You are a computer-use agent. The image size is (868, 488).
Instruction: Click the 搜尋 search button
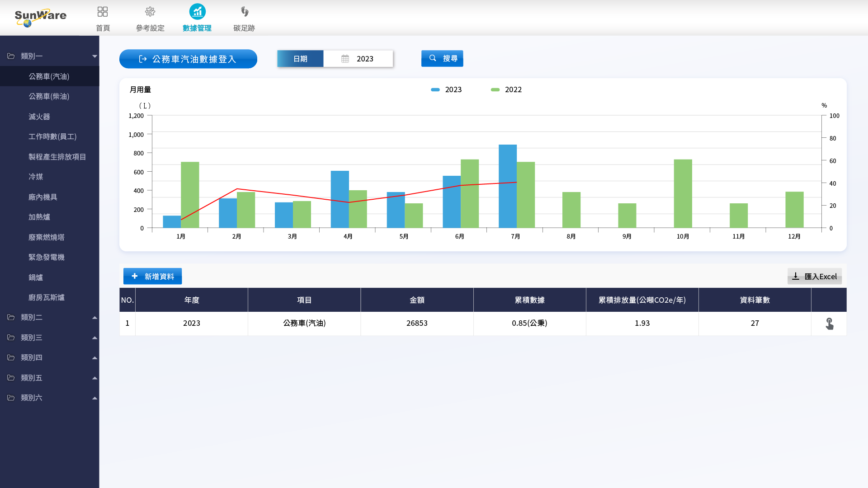coord(442,59)
